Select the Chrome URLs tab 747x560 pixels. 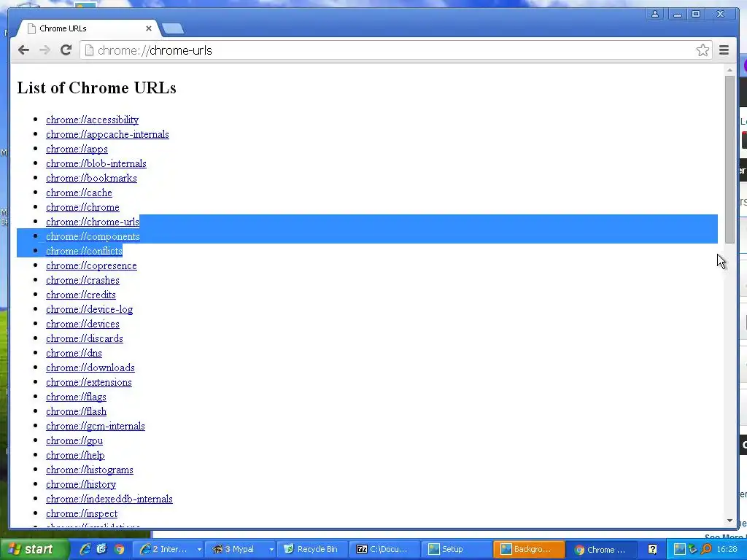click(88, 28)
